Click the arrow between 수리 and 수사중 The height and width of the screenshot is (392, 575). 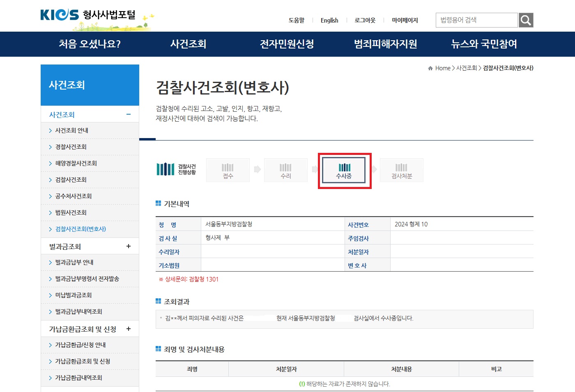pyautogui.click(x=314, y=170)
